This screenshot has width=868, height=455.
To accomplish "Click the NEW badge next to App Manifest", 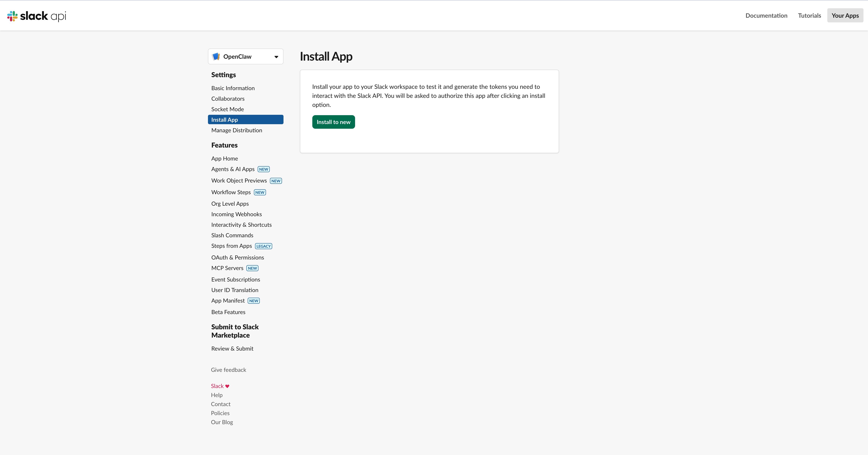I will [x=254, y=301].
